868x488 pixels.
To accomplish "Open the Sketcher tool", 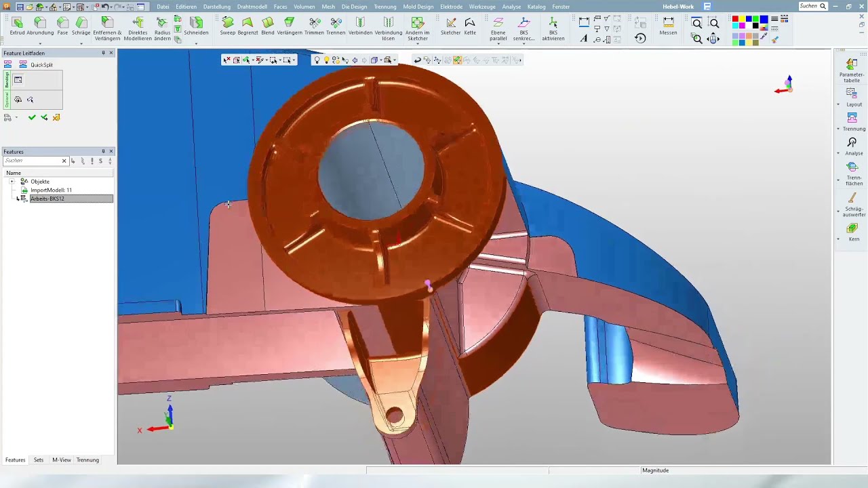I will 450,26.
